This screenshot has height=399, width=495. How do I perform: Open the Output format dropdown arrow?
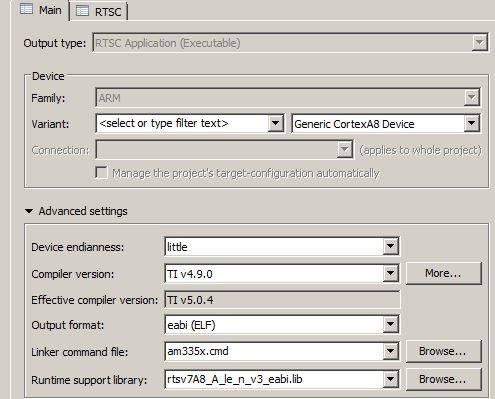[x=391, y=324]
